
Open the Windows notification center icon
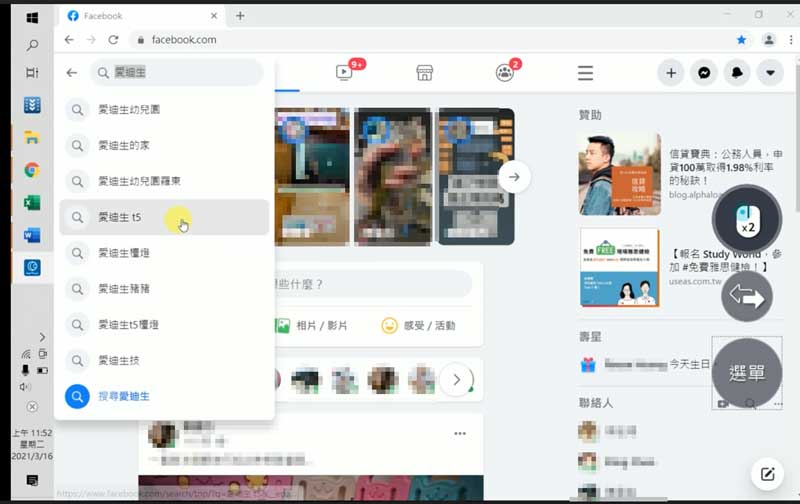coord(32,480)
